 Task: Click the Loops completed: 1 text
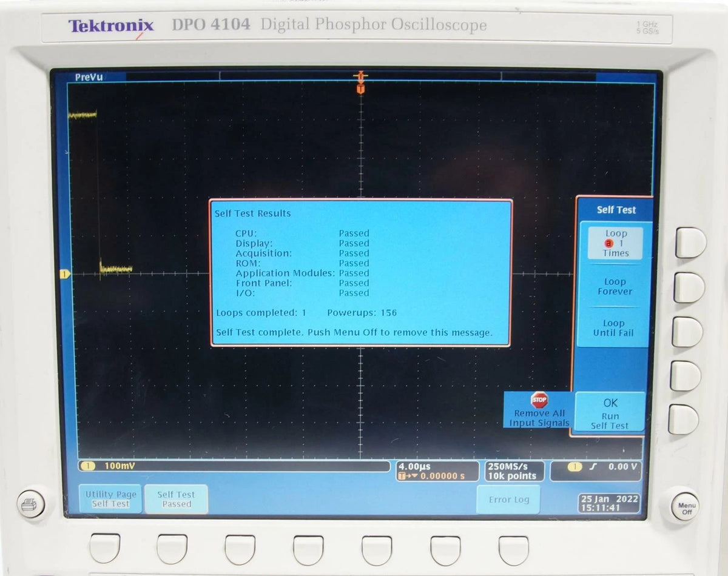coord(261,313)
